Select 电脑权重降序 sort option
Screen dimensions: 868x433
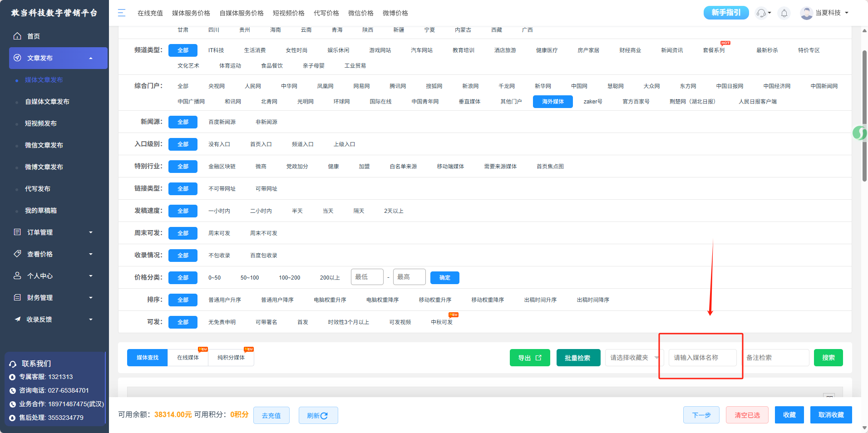click(x=383, y=300)
